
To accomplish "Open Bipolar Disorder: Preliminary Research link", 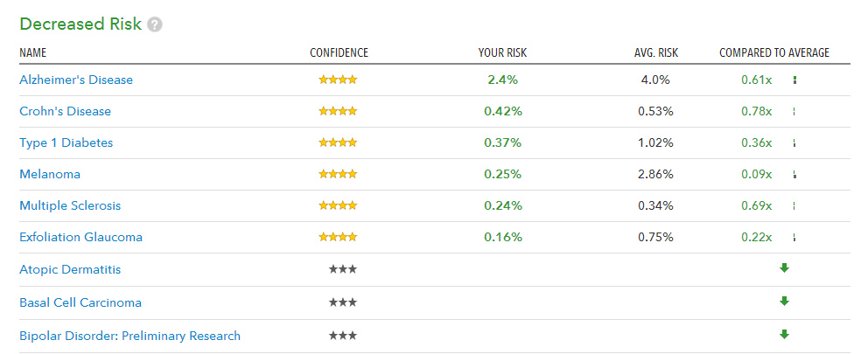I will (x=129, y=336).
